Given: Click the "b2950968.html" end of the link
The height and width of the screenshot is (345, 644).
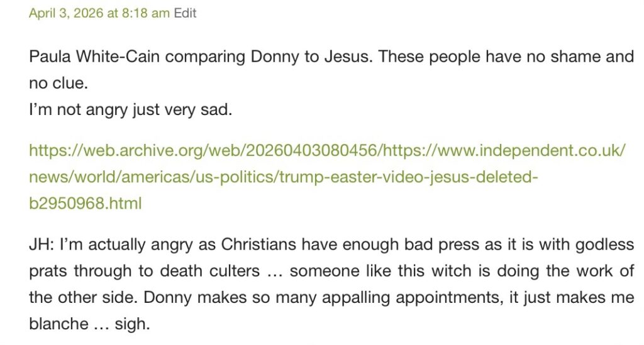Looking at the screenshot, I should click(x=85, y=204).
